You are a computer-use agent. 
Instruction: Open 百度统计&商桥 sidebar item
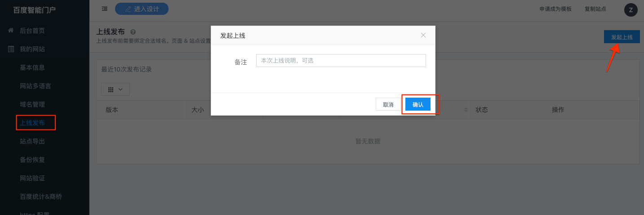40,197
